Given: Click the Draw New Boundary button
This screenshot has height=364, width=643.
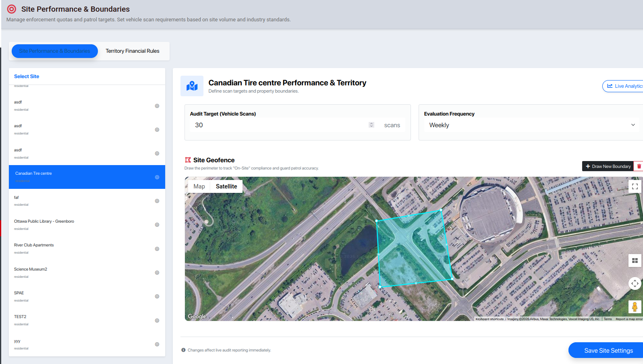Looking at the screenshot, I should tap(608, 166).
